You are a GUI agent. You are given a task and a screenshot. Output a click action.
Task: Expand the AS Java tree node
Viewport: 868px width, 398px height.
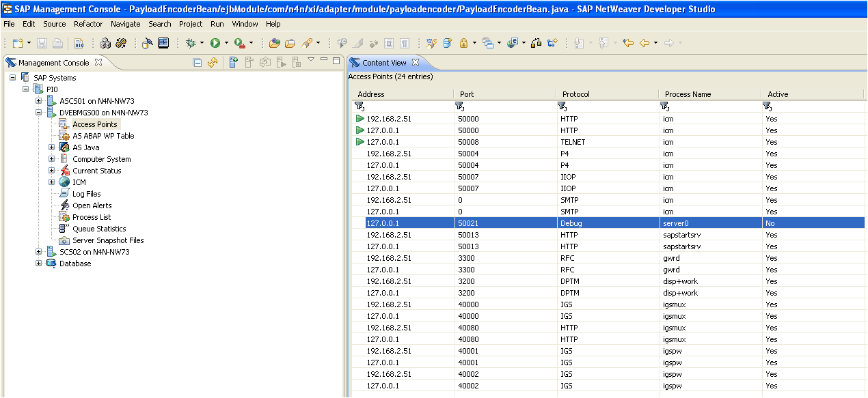51,147
